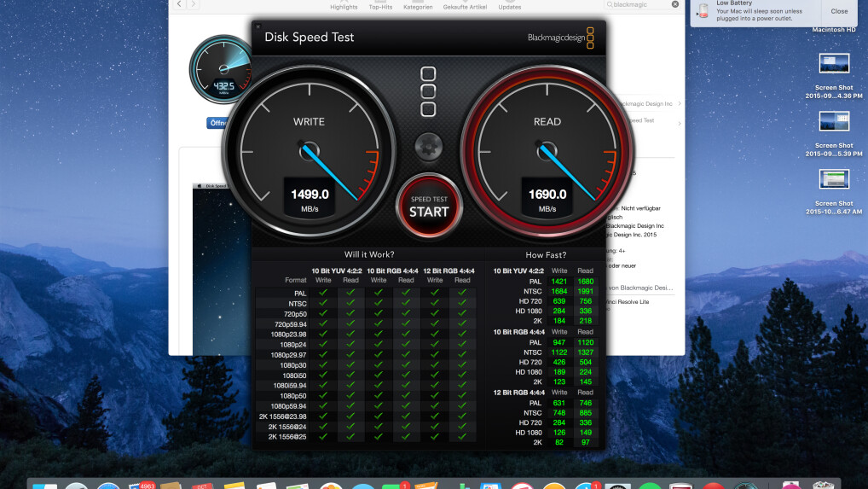The height and width of the screenshot is (489, 868).
Task: Click the 12 Bit RGB 4:4:4 column header in Will it Work
Action: tap(448, 271)
